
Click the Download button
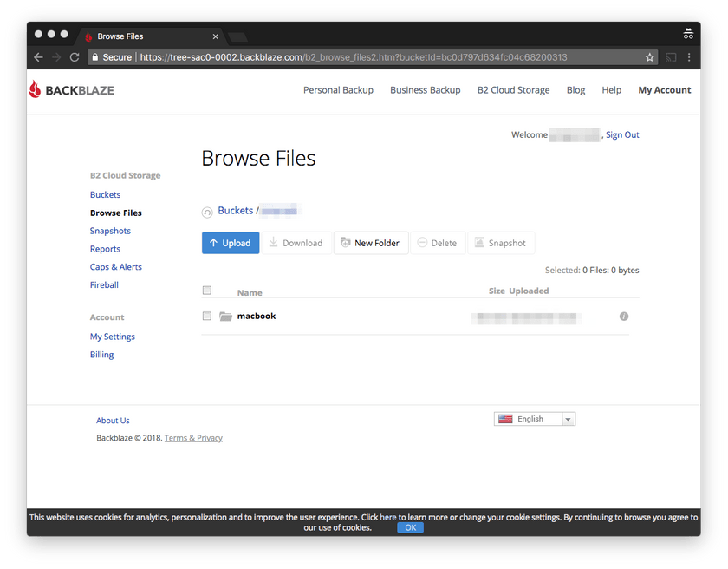pos(296,243)
